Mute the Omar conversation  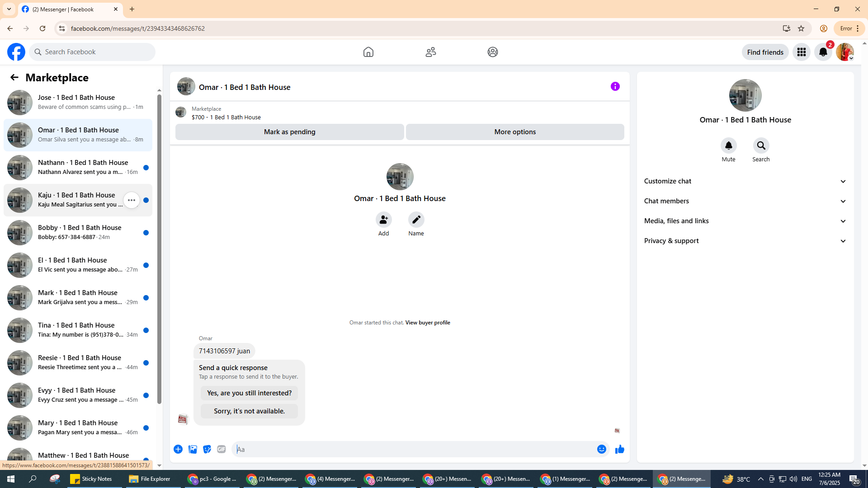(728, 146)
